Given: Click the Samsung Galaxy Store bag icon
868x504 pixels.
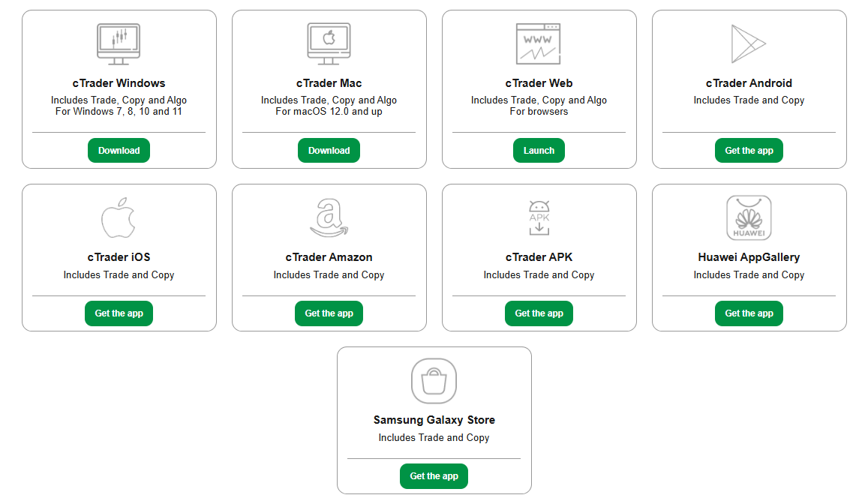Looking at the screenshot, I should click(434, 380).
